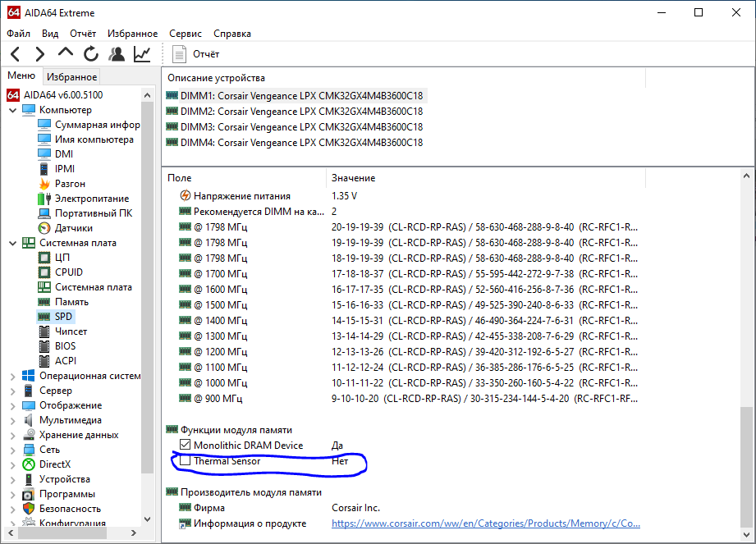Toggle the Monolithic DRAM Device checkbox
Viewport: 756px width, 544px height.
186,445
